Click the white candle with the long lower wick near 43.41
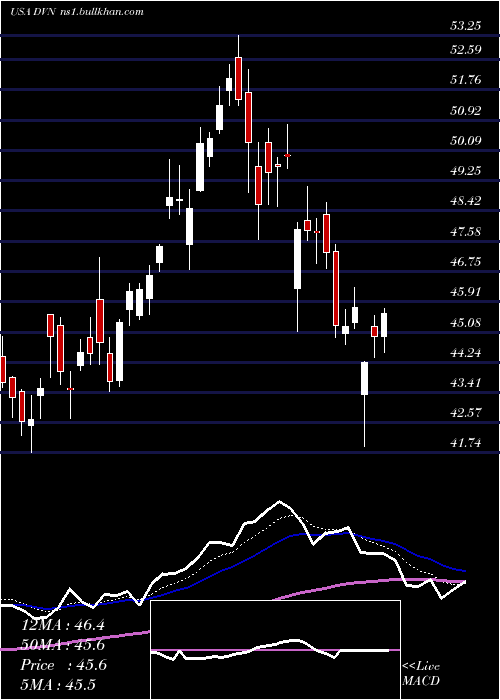 click(x=364, y=378)
